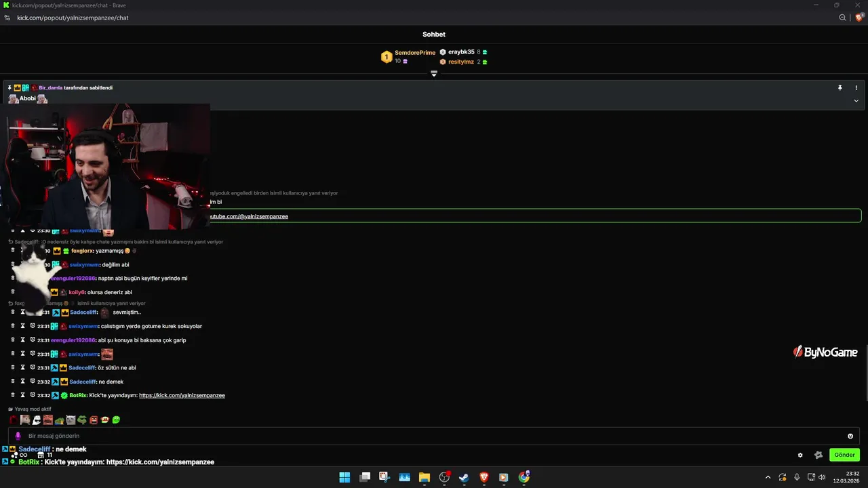Click 'naptın abi bugün keyifler yerinde mi' message
Viewport: 868px width, 488px height.
pos(142,279)
